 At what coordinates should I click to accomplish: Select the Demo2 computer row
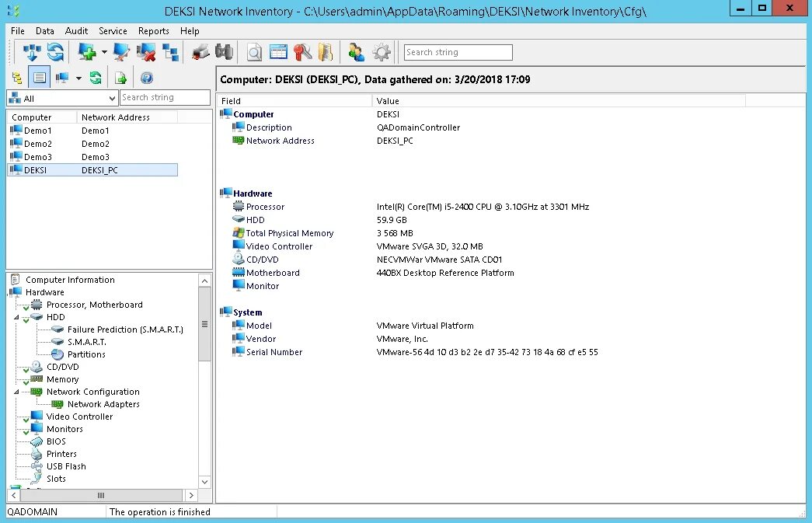coord(92,144)
